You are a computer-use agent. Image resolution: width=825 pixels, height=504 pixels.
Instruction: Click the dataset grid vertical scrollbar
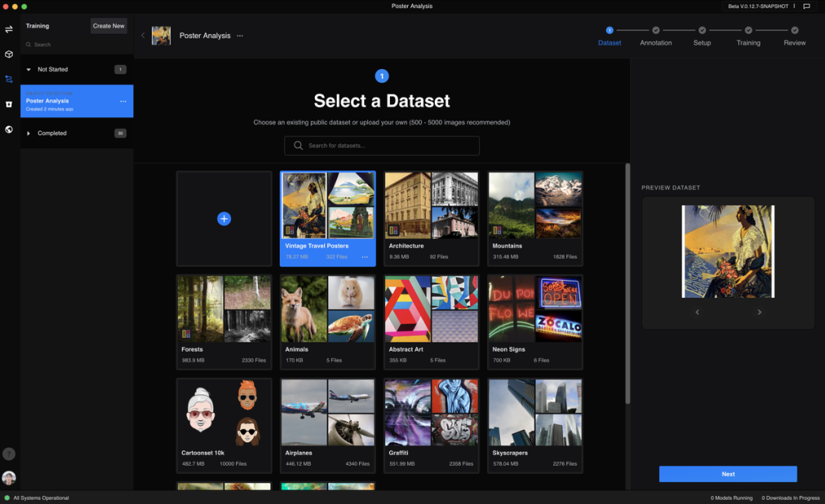[x=627, y=281]
